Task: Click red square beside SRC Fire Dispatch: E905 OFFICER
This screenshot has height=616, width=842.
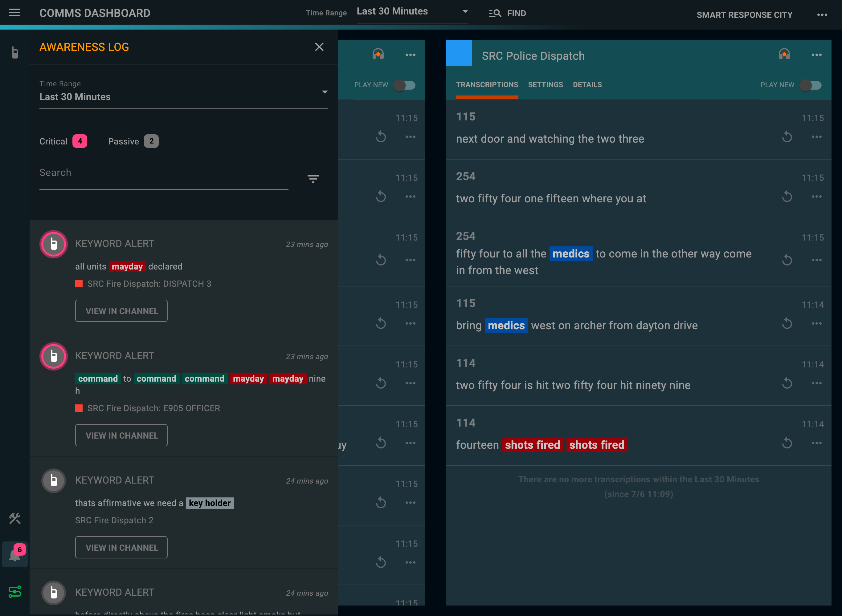Action: click(79, 408)
